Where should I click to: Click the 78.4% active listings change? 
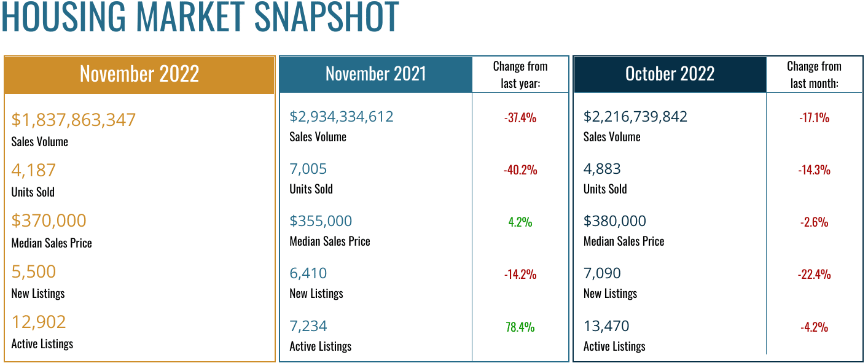pos(520,327)
